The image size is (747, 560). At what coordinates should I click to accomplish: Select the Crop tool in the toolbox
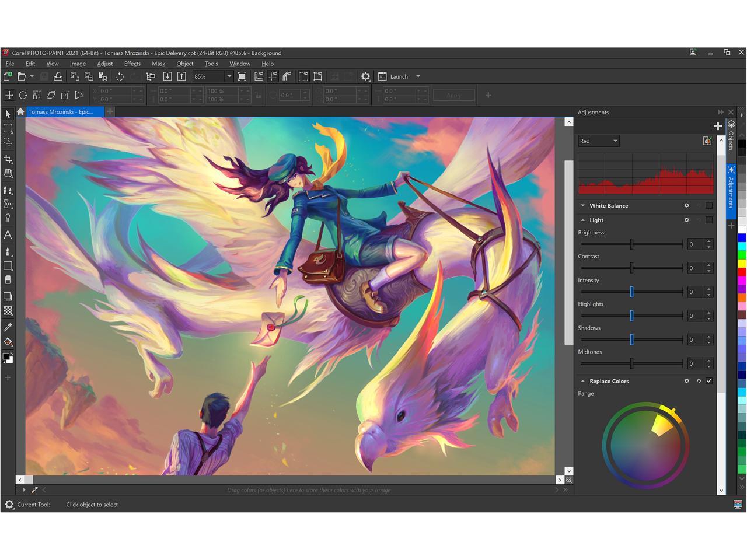tap(8, 159)
